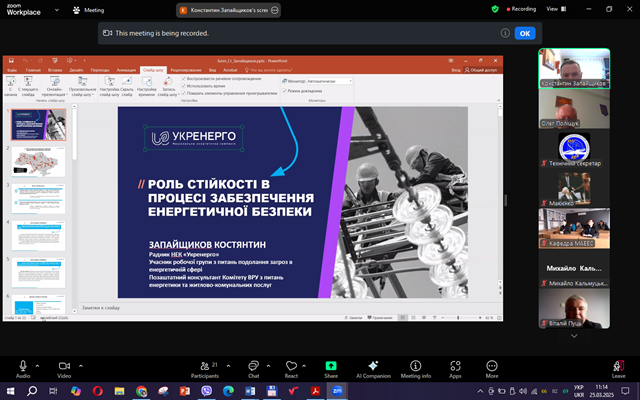This screenshot has height=400, width=640.
Task: Select slide 2 thumbnail with Ukraine map
Action: (x=38, y=162)
